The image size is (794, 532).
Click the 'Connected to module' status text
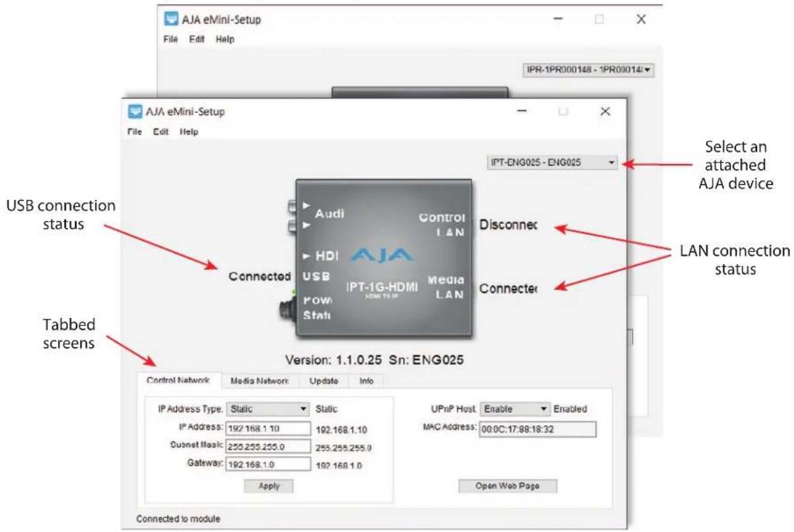(178, 519)
